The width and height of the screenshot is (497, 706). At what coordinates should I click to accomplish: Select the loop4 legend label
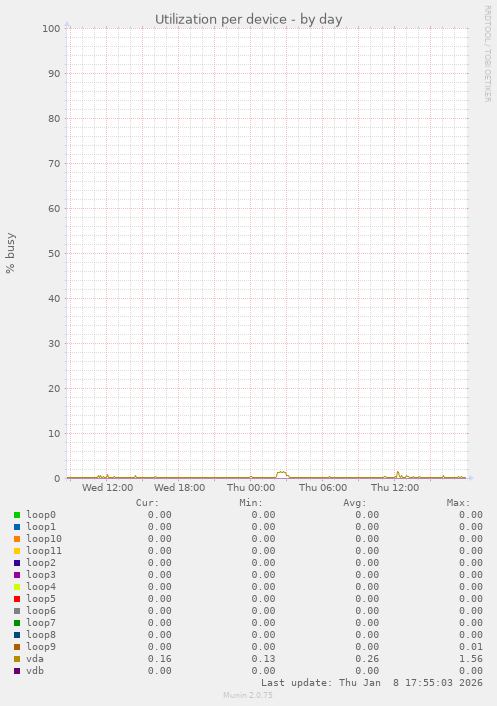(41, 587)
